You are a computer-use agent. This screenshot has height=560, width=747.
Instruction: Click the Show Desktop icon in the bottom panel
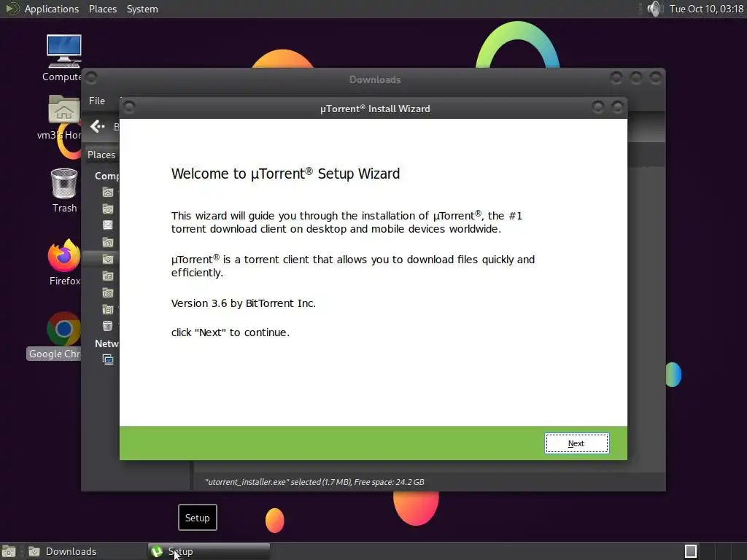9,551
